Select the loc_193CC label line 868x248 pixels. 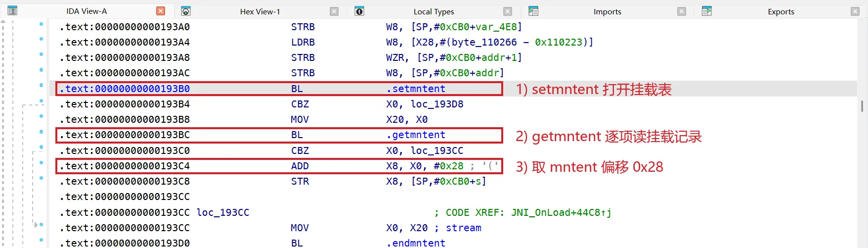tap(223, 212)
